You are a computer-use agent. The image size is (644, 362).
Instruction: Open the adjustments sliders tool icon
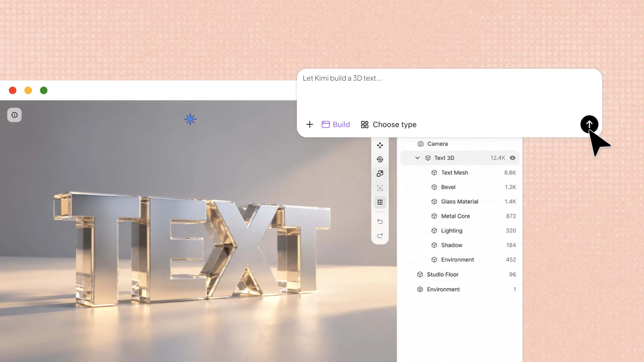point(380,202)
